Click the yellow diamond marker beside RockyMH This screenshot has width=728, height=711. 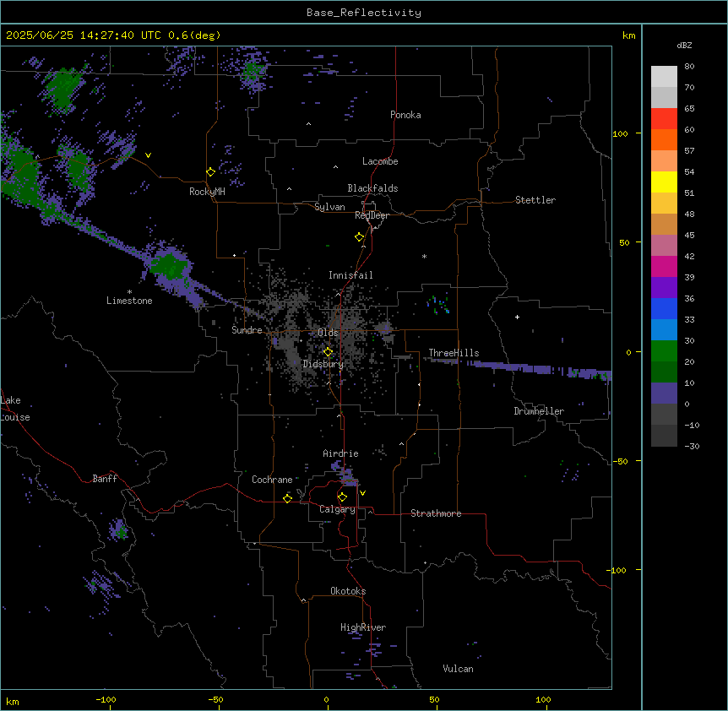tap(210, 172)
